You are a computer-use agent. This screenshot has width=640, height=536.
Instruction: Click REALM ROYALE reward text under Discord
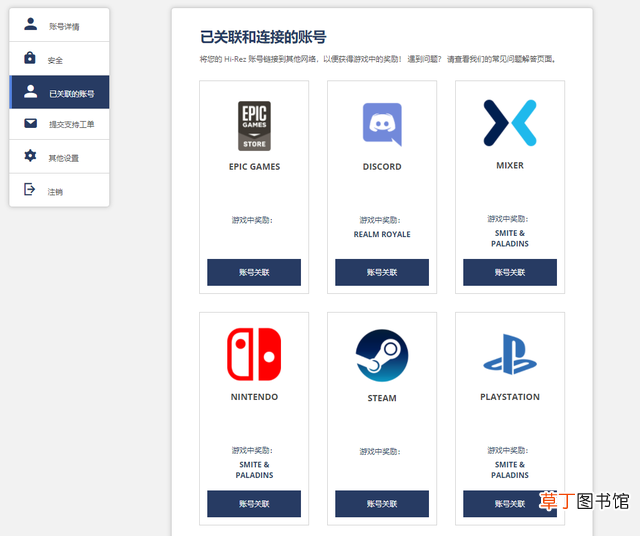point(382,234)
